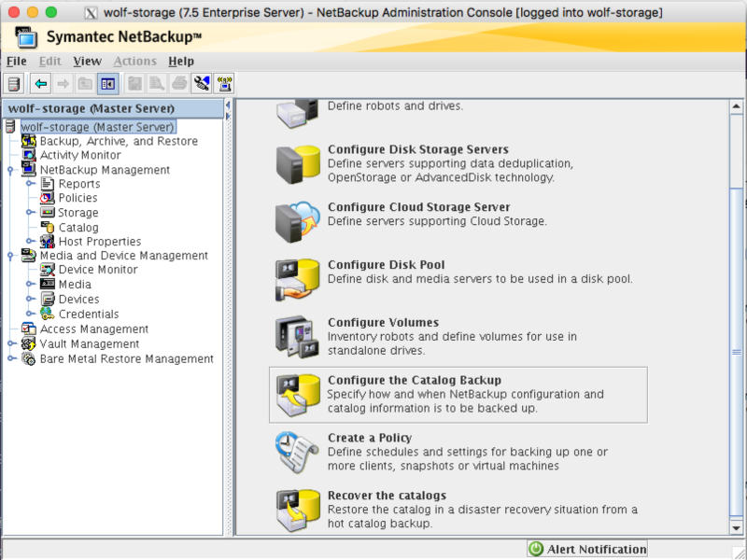Open the File menu

click(16, 61)
